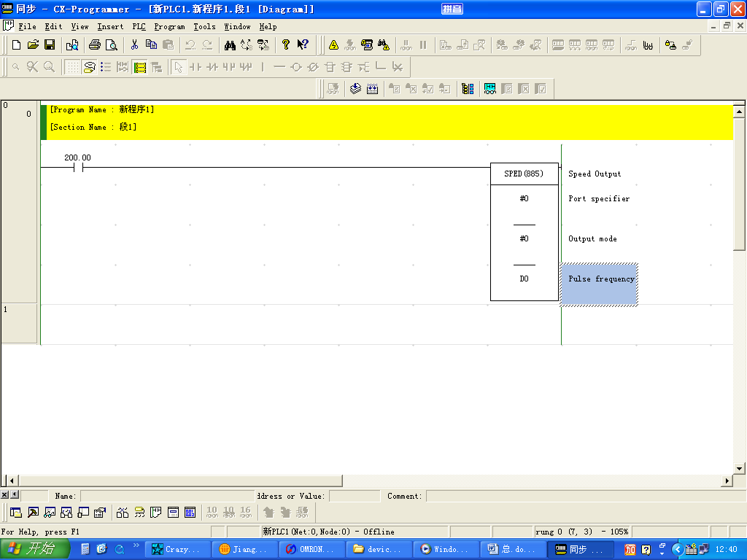This screenshot has height=560, width=747.
Task: Switch to the devic folder taskbar button
Action: tap(379, 550)
